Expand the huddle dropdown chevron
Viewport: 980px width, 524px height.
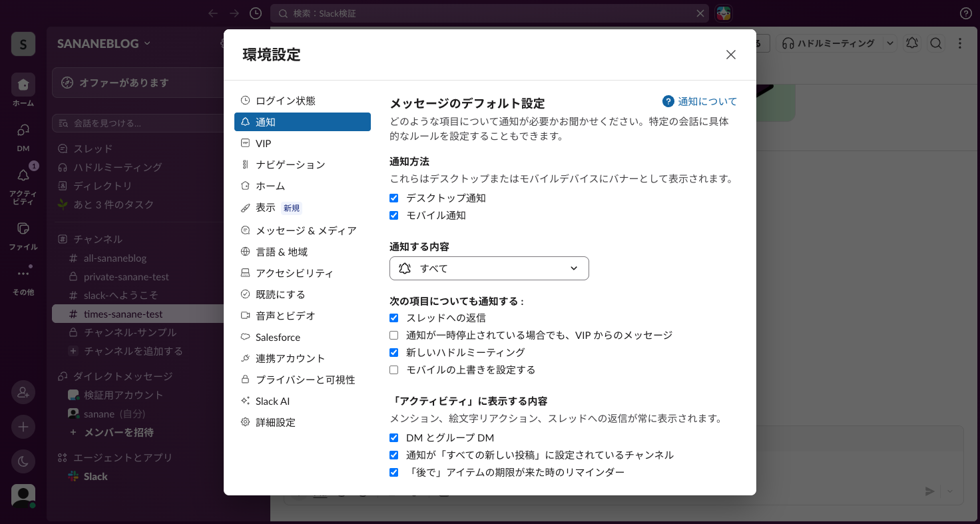[x=890, y=43]
